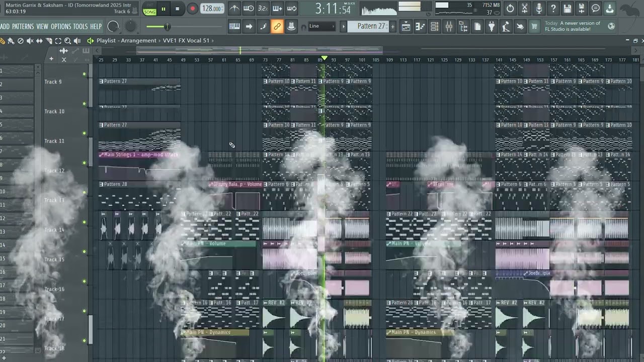Open the Browser icon

463,26
